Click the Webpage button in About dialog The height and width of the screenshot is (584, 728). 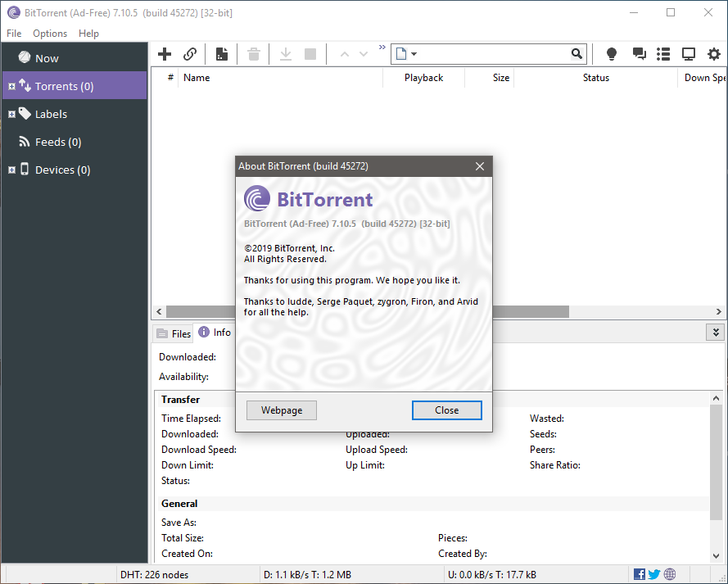pyautogui.click(x=282, y=410)
